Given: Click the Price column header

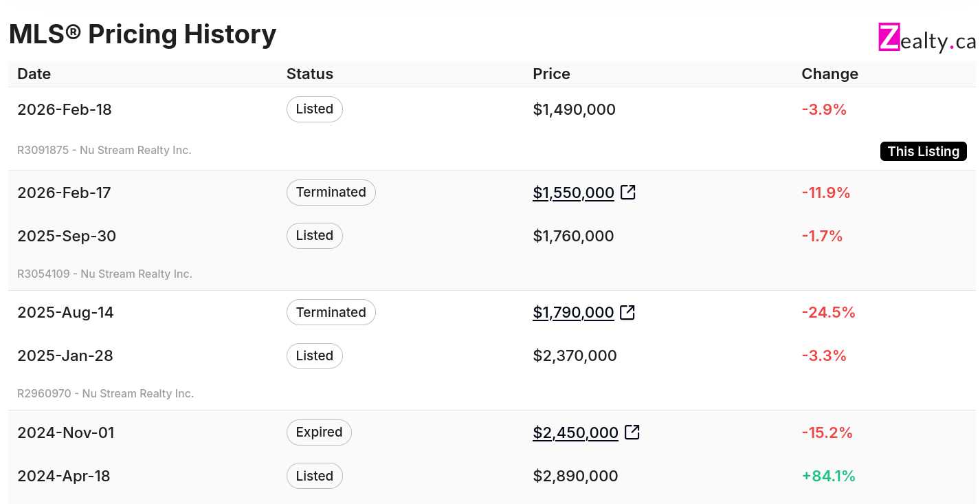Looking at the screenshot, I should (x=551, y=74).
